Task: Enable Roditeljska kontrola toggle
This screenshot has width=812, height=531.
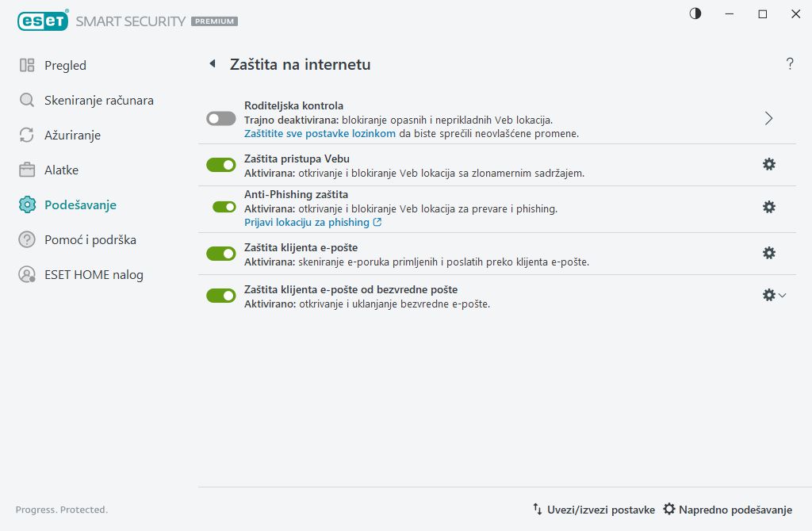Action: tap(220, 118)
